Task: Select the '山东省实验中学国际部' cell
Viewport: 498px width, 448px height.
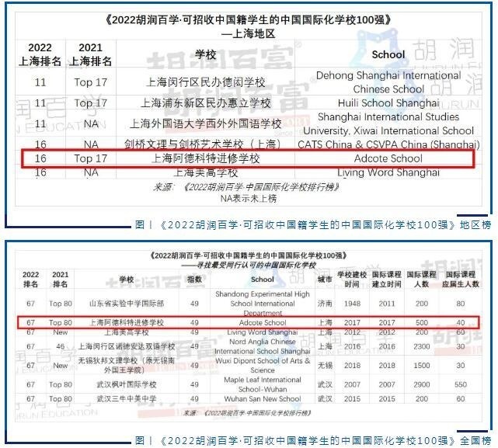Action: [x=127, y=304]
